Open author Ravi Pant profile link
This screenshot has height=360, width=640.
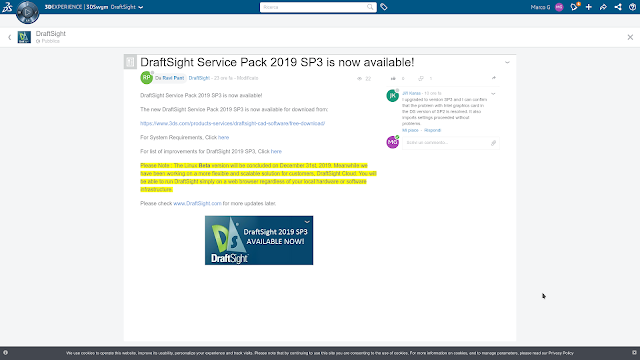coord(173,78)
